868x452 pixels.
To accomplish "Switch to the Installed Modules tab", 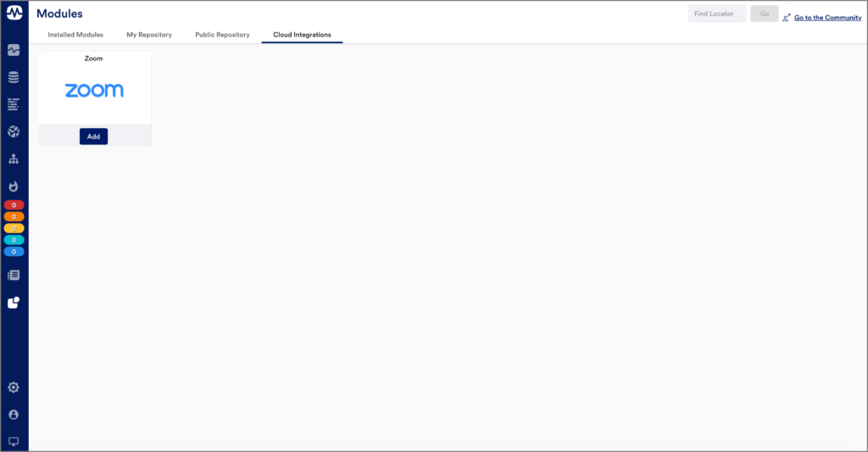I will pos(75,34).
